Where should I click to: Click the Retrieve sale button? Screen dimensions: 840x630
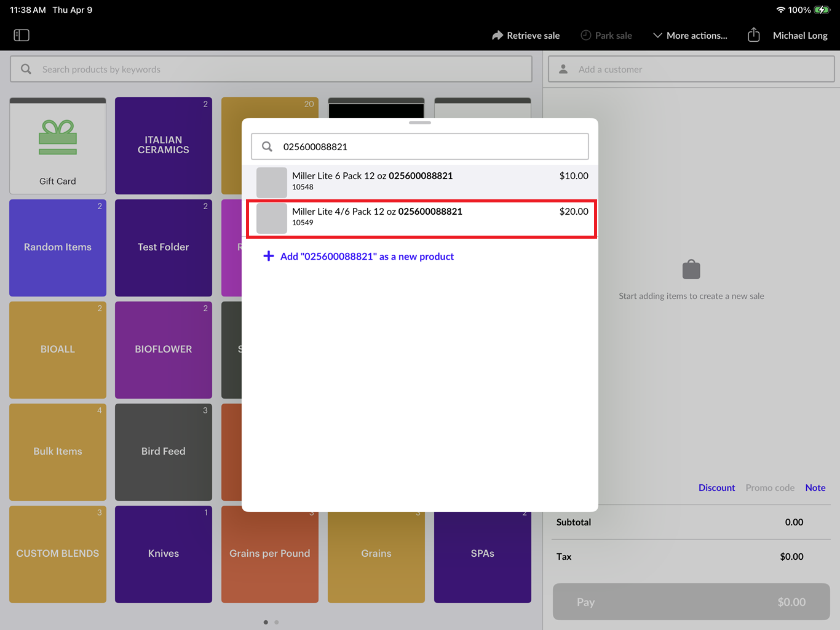[526, 36]
